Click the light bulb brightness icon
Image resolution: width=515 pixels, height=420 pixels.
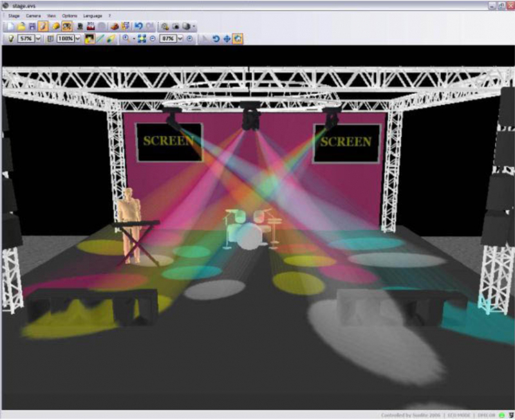[x=11, y=39]
